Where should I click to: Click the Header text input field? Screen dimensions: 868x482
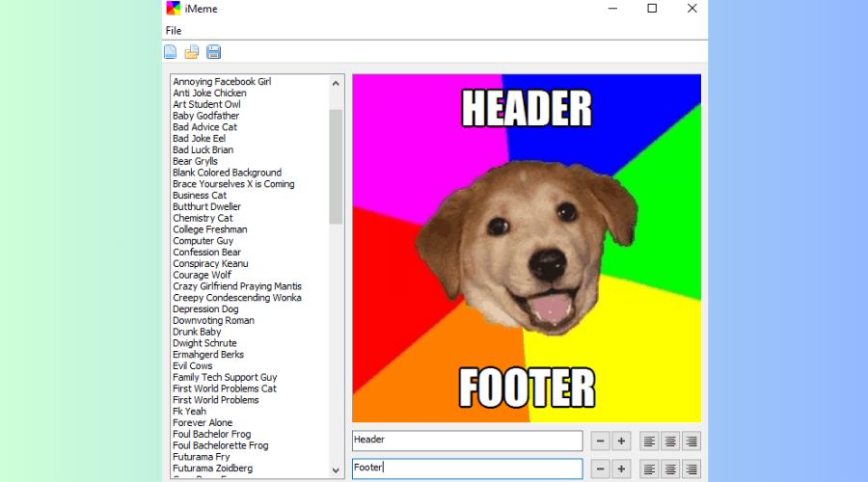[x=467, y=441]
